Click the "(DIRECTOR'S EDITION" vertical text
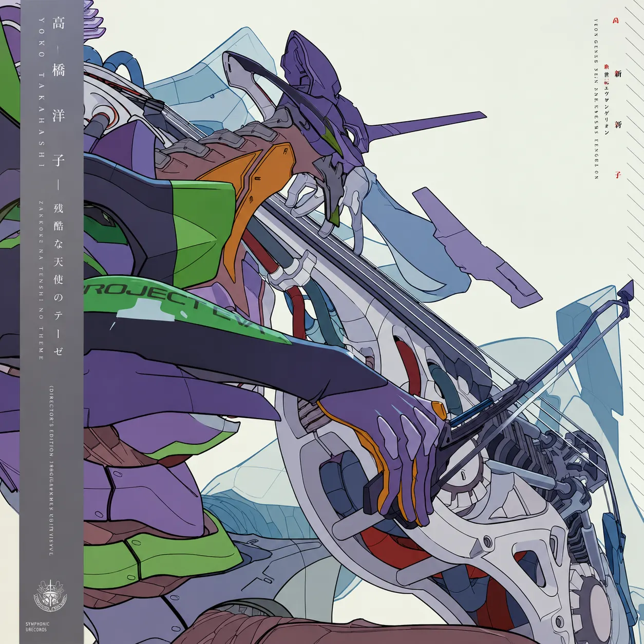Viewport: 644px width, 644px height. tap(51, 421)
